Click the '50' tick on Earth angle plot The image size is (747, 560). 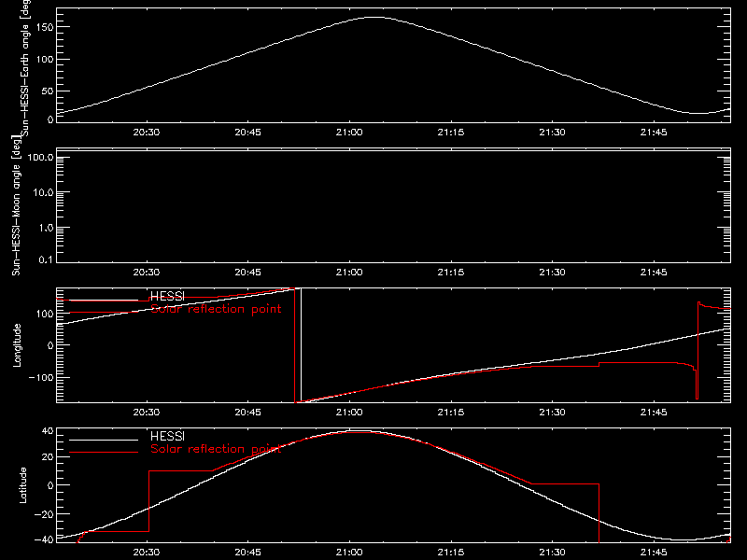[48, 91]
